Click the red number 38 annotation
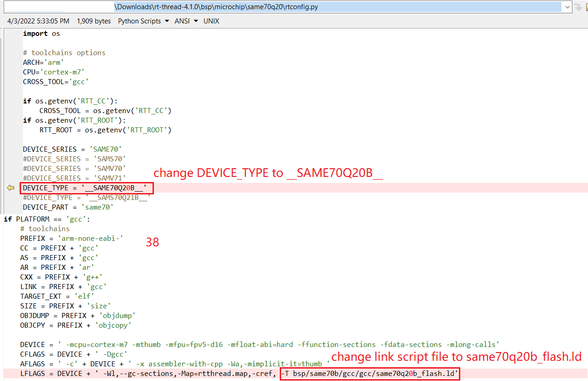Viewport: 588px width, 381px height. (153, 242)
